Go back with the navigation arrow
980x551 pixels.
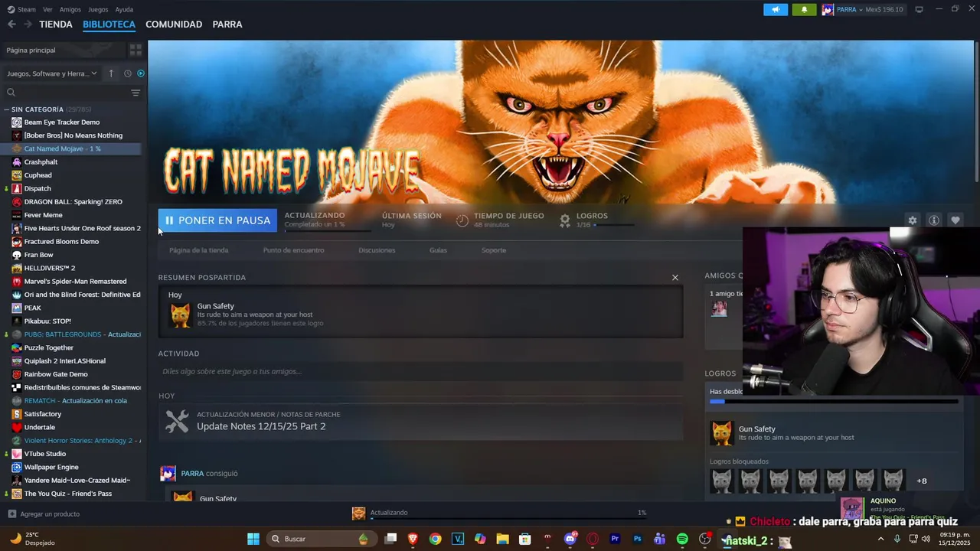click(11, 24)
